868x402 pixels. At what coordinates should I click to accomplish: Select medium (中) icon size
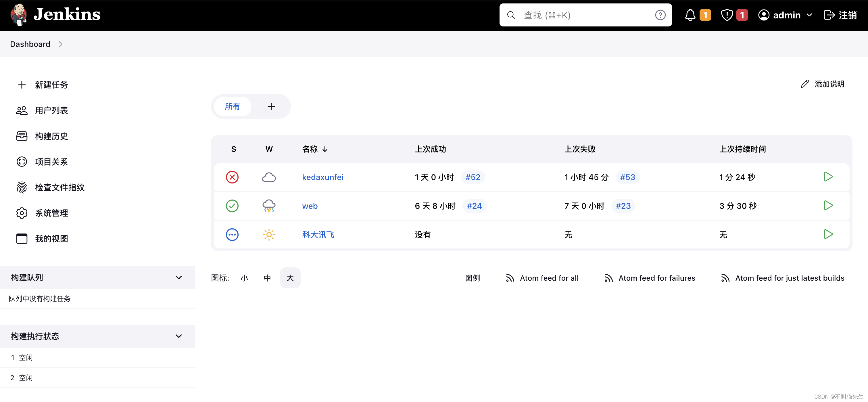pos(267,278)
